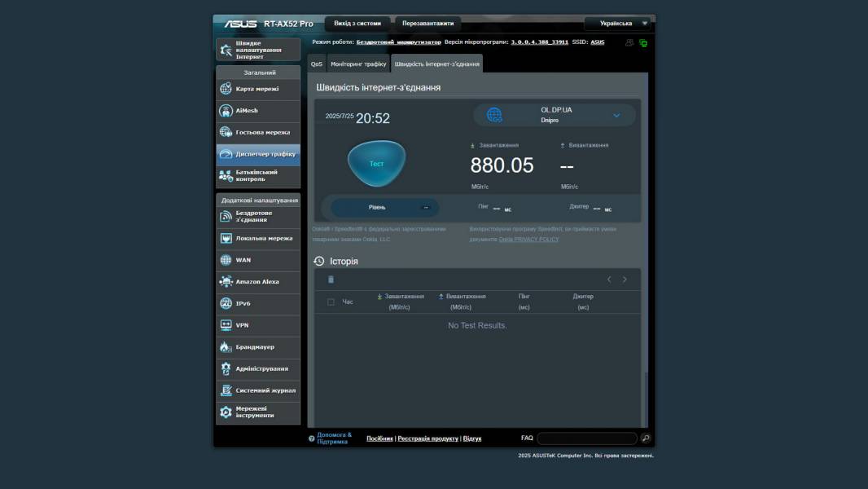This screenshot has width=868, height=489.
Task: Click the help and support question icon
Action: tap(311, 438)
